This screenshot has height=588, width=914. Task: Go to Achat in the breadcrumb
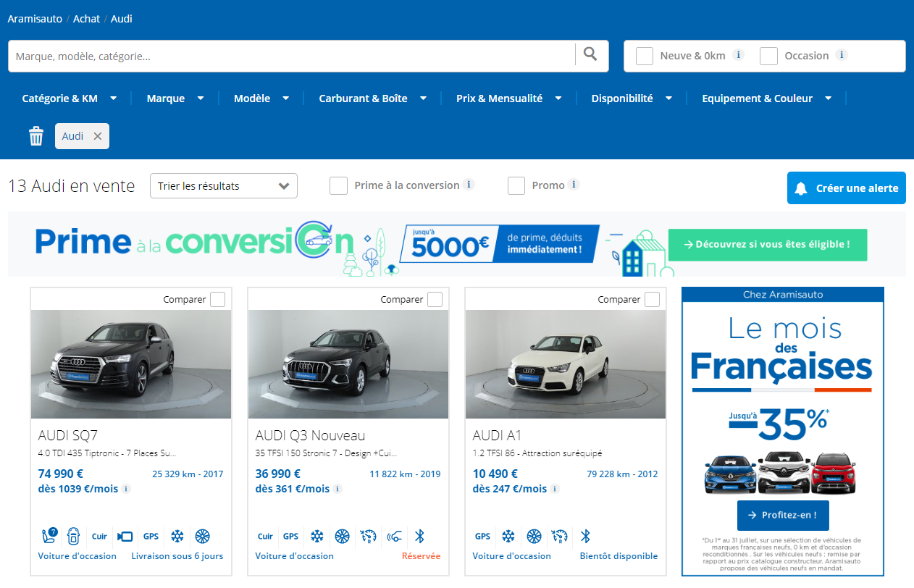(86, 19)
